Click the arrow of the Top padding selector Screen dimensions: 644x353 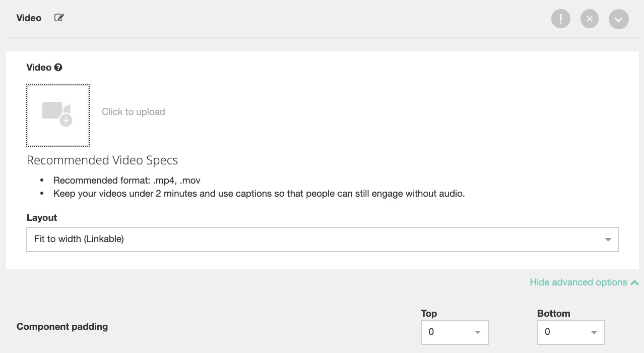pos(477,332)
